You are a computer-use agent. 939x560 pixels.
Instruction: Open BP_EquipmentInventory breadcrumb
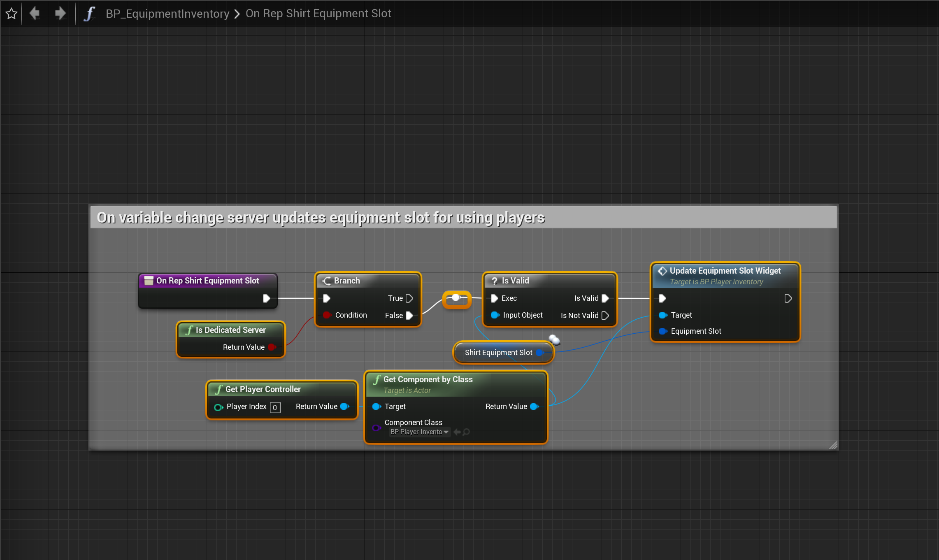[x=167, y=14]
